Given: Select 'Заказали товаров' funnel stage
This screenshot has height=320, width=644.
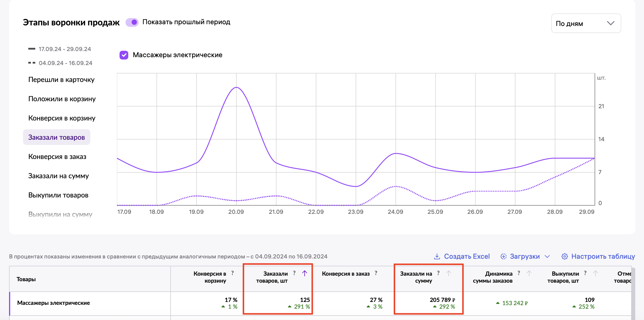Looking at the screenshot, I should (x=57, y=137).
